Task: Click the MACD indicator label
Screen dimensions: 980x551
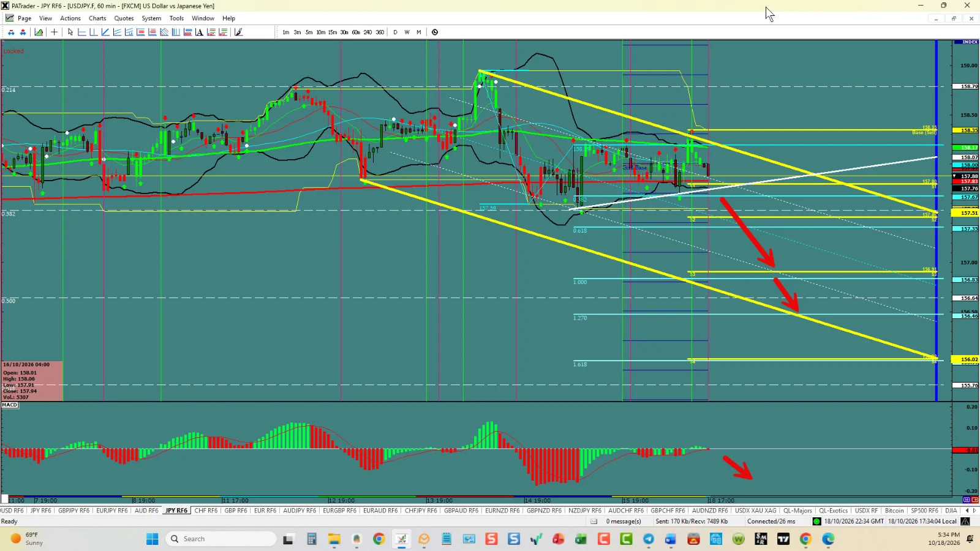Action: 10,405
